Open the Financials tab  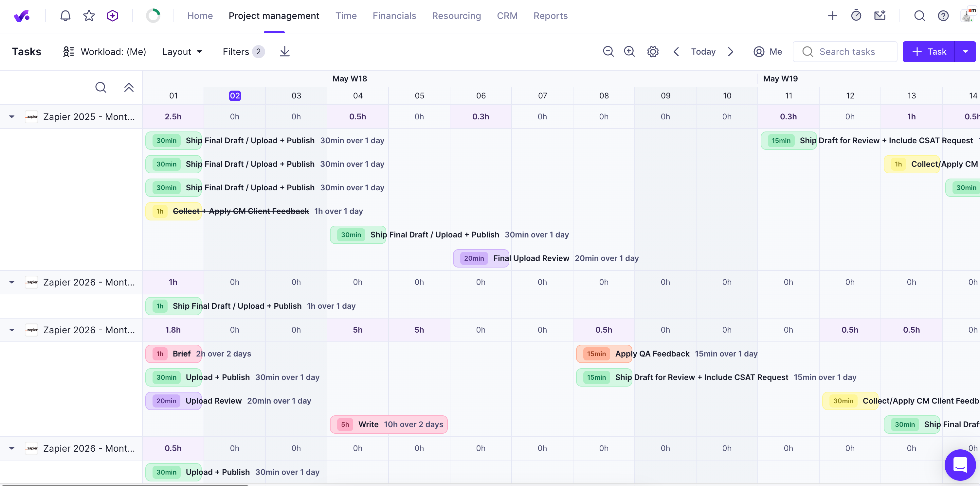point(394,16)
